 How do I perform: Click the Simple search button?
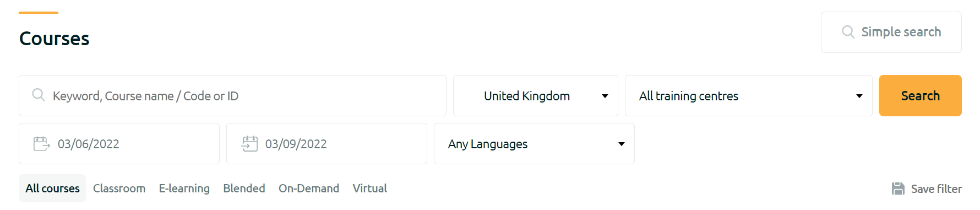891,32
